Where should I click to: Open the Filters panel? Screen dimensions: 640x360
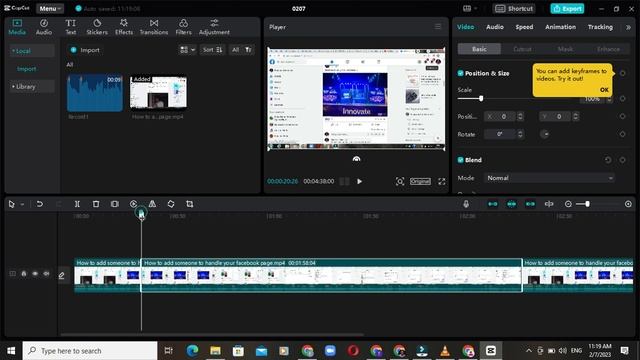(x=183, y=27)
